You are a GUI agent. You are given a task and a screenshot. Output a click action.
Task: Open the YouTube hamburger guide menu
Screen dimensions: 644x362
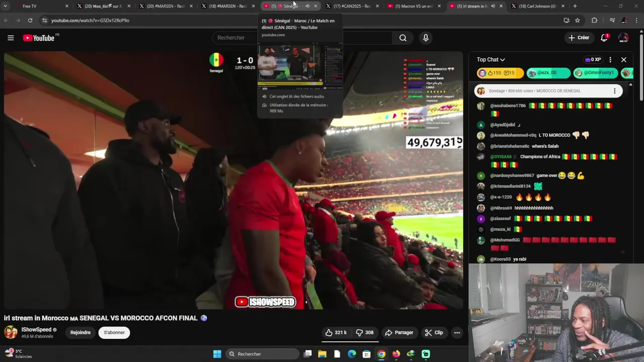click(11, 38)
